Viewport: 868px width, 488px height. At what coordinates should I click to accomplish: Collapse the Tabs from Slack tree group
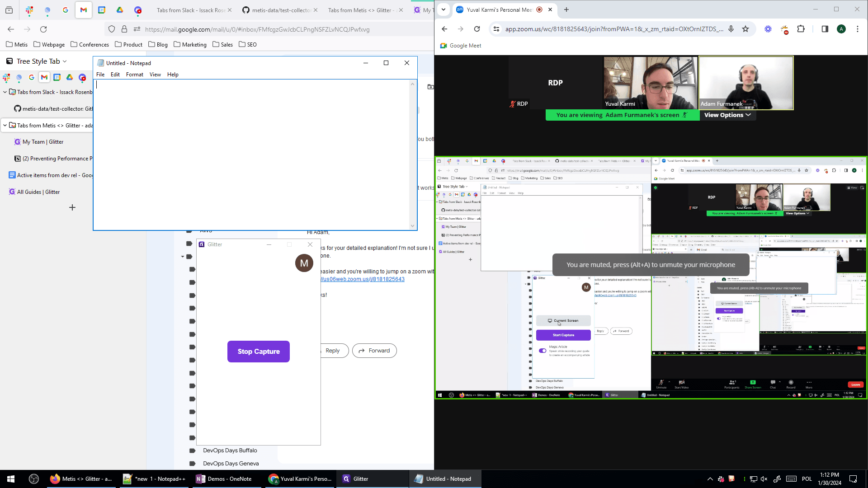click(5, 92)
